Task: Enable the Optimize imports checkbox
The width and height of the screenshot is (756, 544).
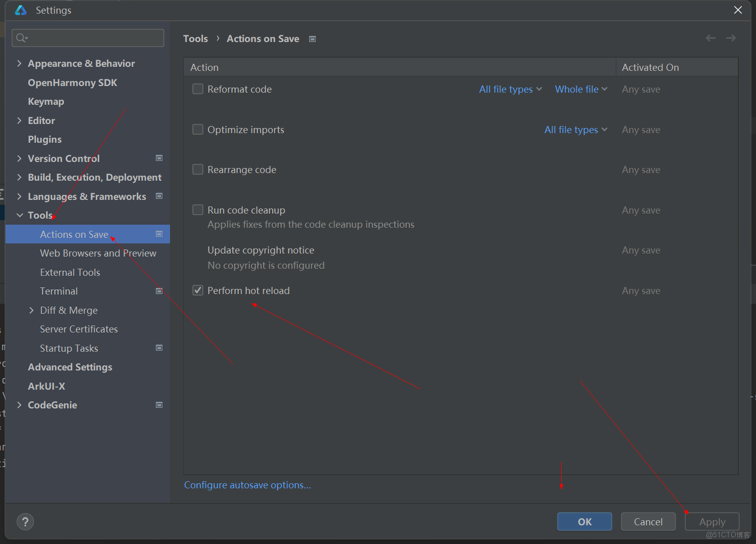Action: tap(198, 130)
